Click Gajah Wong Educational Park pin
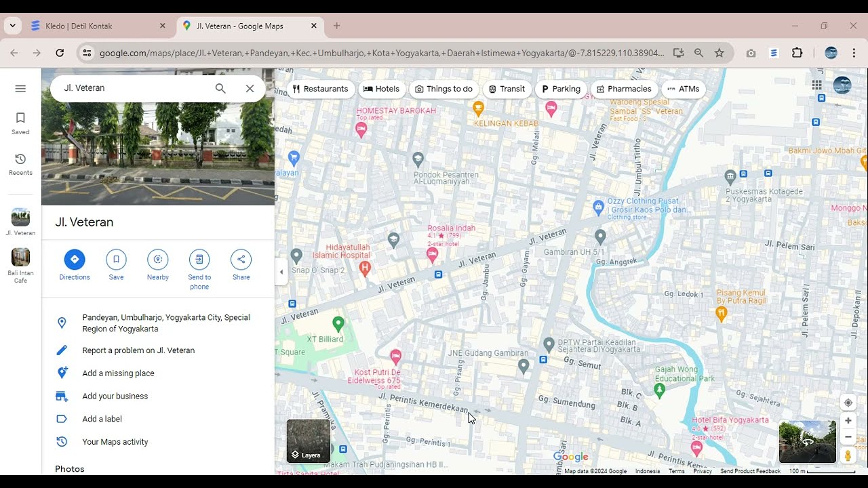 [660, 390]
